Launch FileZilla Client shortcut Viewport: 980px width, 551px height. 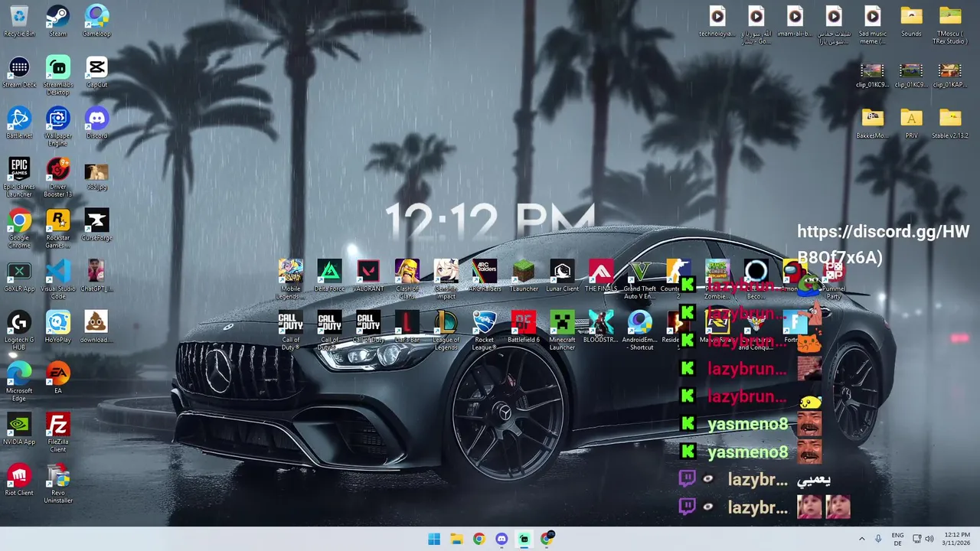(x=57, y=433)
